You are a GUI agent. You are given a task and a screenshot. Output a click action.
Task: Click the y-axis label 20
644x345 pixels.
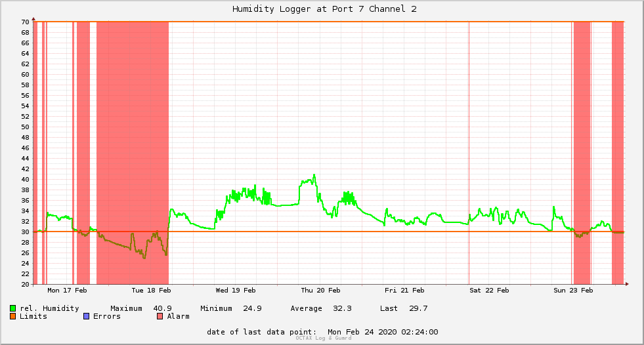coord(26,284)
